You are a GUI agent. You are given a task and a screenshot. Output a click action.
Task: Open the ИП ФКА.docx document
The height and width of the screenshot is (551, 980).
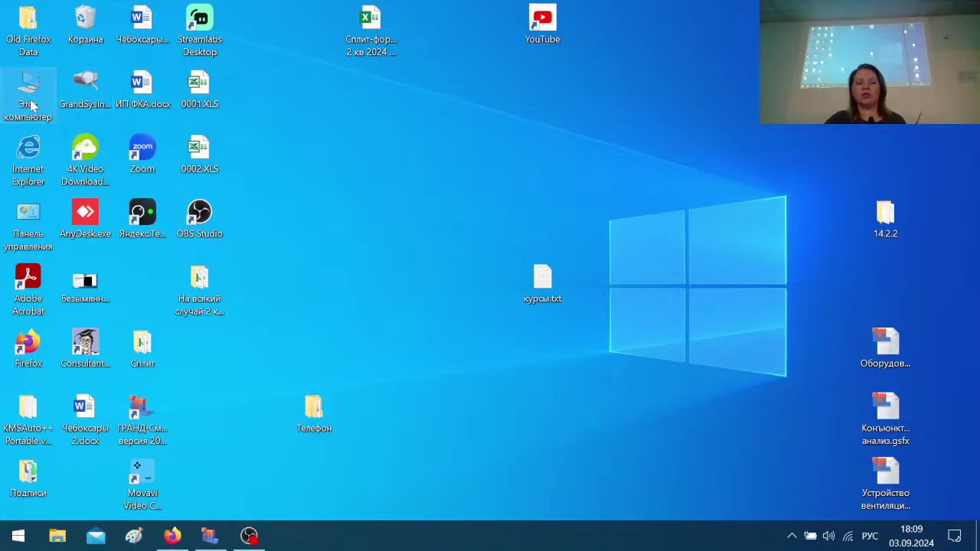click(x=143, y=90)
